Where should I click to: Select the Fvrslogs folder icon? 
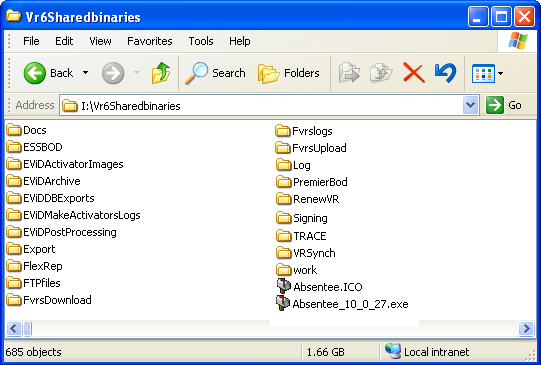point(283,131)
